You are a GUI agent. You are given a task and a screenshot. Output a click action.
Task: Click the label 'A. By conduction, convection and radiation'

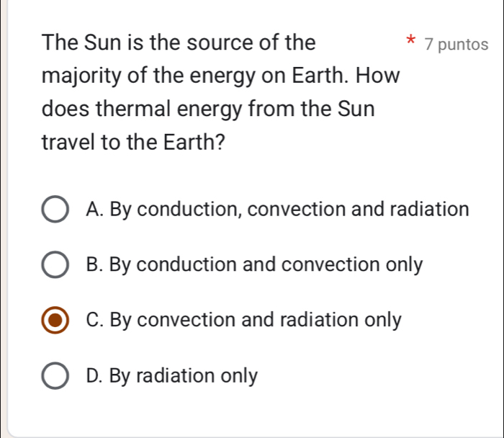276,210
